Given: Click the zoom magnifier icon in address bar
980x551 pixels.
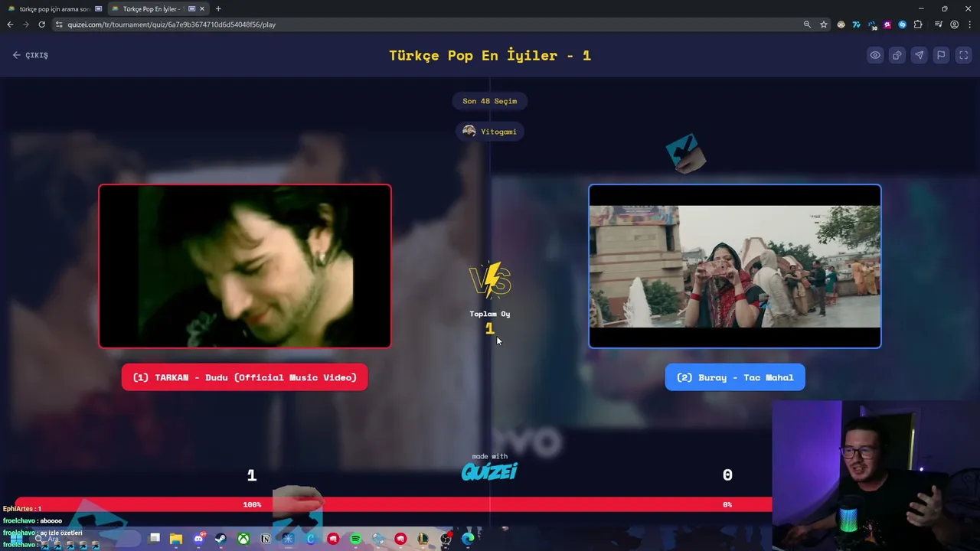Looking at the screenshot, I should coord(807,24).
